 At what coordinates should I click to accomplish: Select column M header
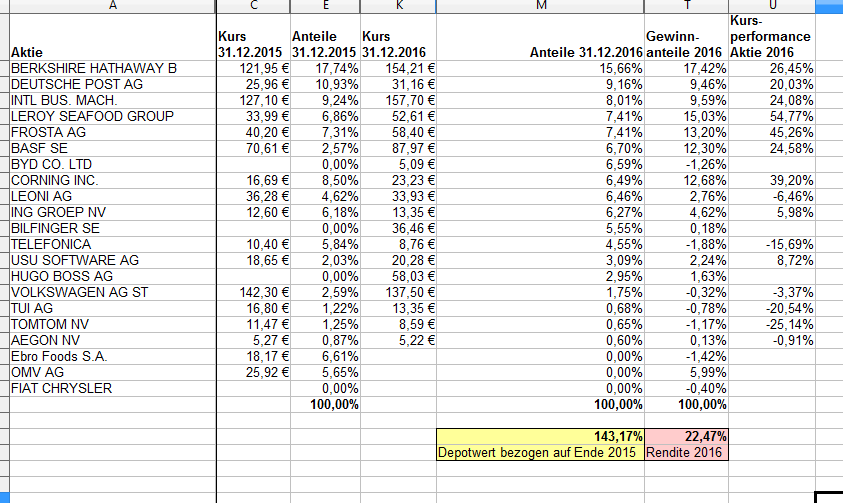tap(540, 6)
